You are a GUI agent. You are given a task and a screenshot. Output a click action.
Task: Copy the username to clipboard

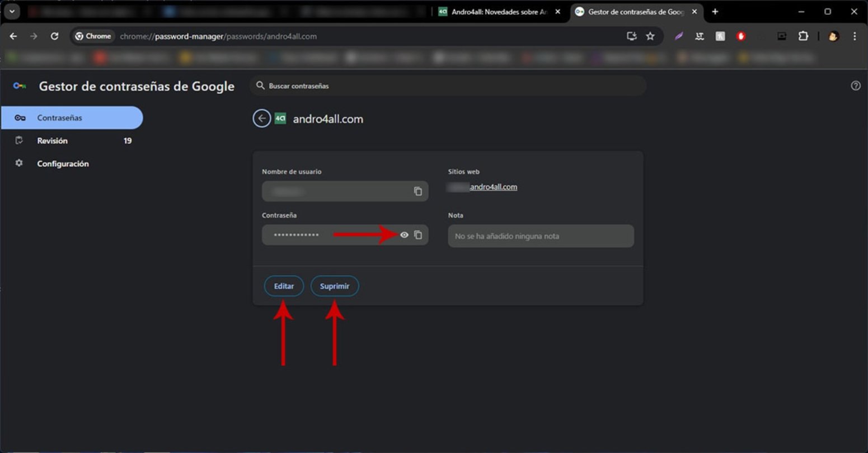point(417,191)
